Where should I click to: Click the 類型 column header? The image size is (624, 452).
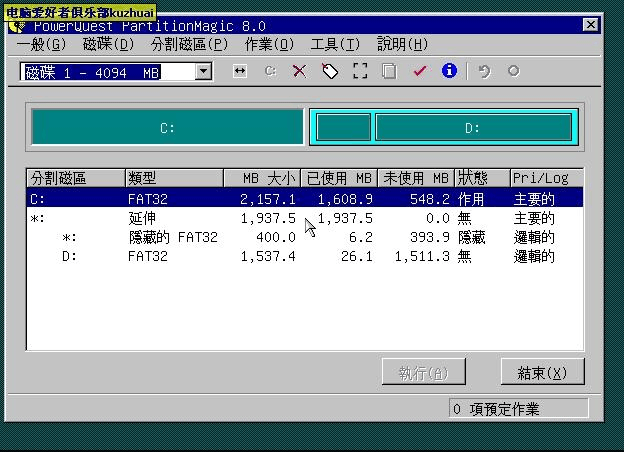pyautogui.click(x=174, y=178)
